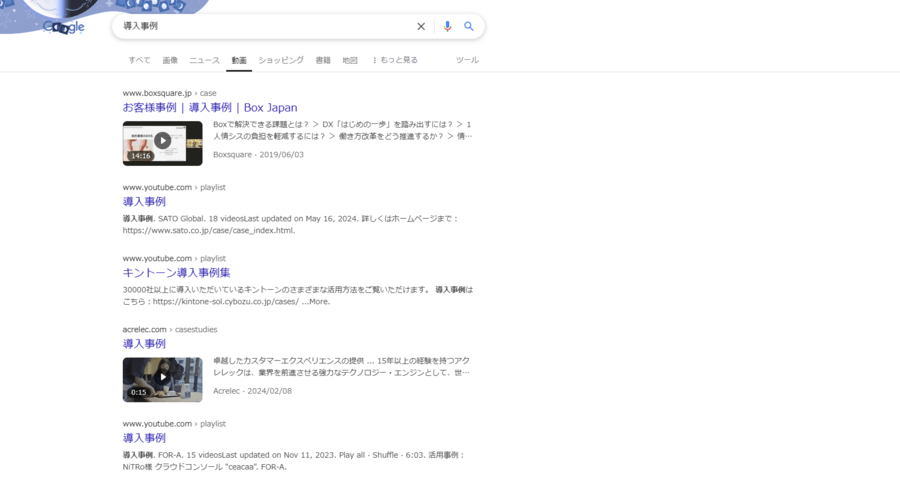Switch to the ショッピング tab
Viewport: 900px width, 483px height.
[x=281, y=60]
